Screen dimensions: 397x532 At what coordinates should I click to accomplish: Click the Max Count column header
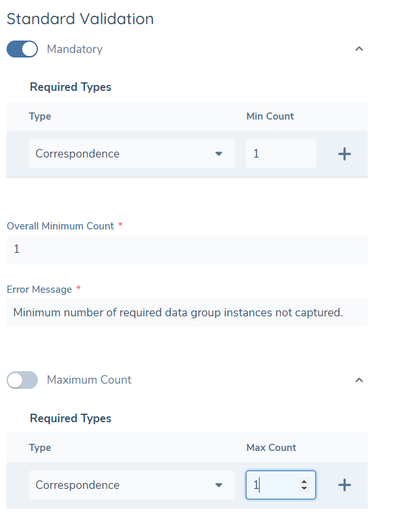(x=271, y=448)
